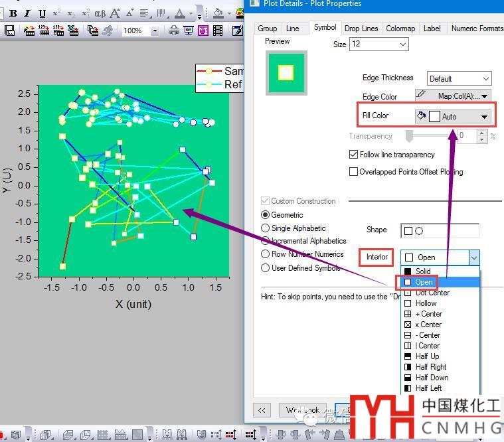This screenshot has height=442, width=504.
Task: Insert Greek symbols with αβ icon
Action: coord(100,13)
